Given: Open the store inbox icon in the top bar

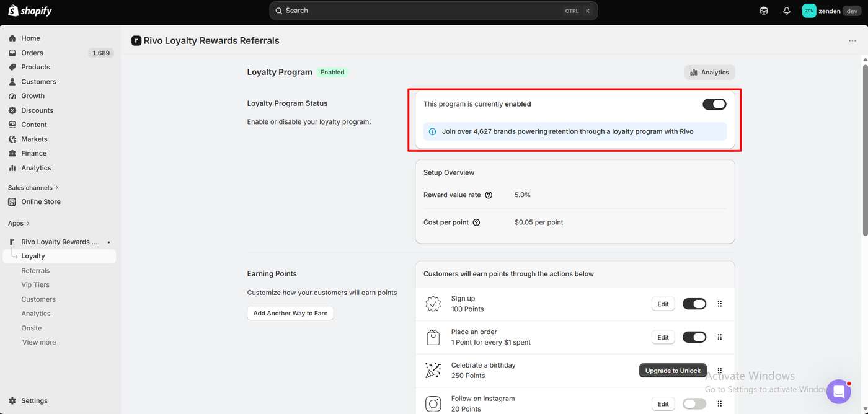Looking at the screenshot, I should pos(764,11).
